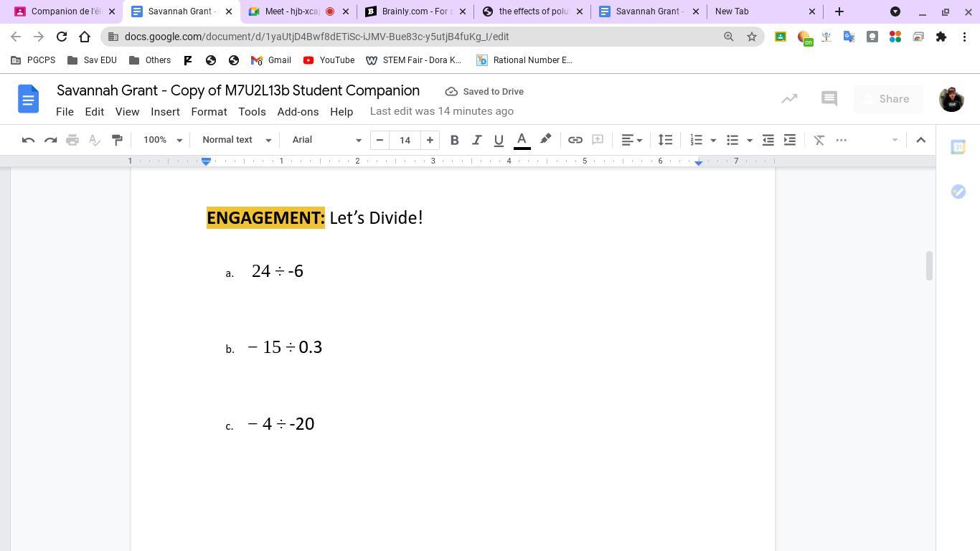
Task: Open a new browser tab
Action: point(839,11)
